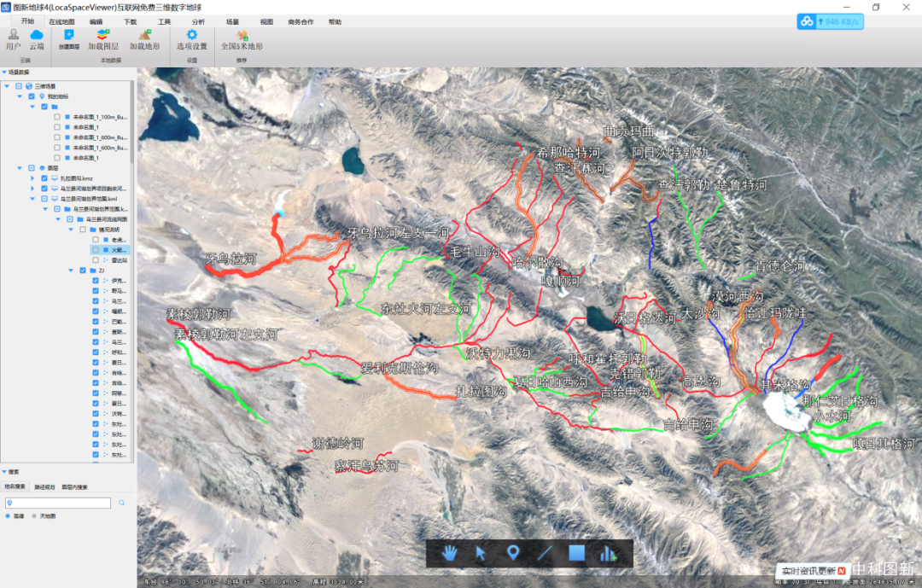Open the 在线地图 ribbon tab
This screenshot has width=922, height=588.
[61, 21]
